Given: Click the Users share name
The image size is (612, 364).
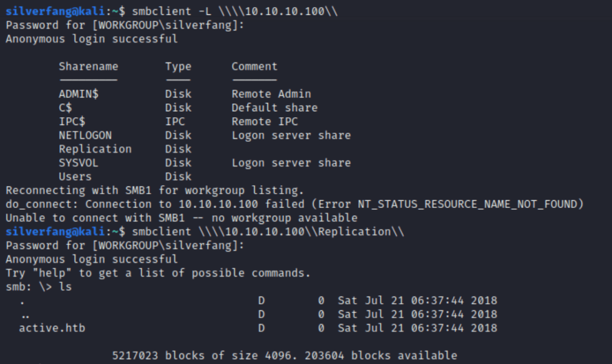Looking at the screenshot, I should (75, 176).
